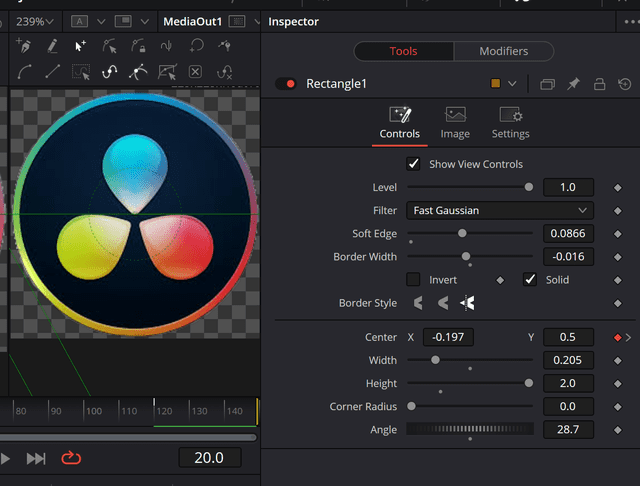Select the Insert and Modify cursor tool
The image size is (640, 486).
coord(80,46)
